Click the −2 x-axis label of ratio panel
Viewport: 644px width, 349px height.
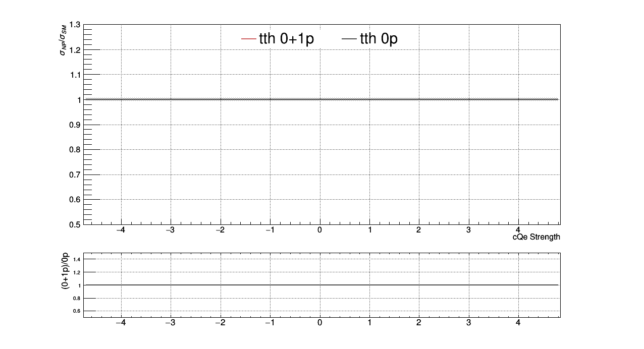coord(220,323)
